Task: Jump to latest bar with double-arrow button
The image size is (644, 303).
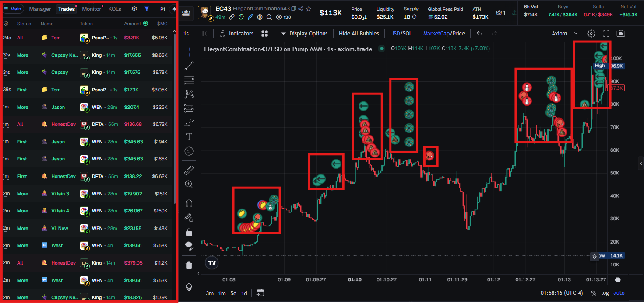Action: click(x=595, y=257)
